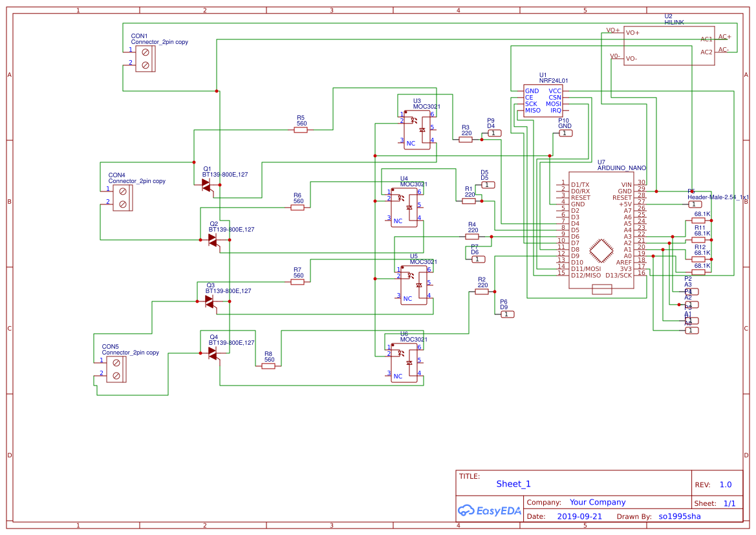
Task: Click triac Q4 near CON5
Action: (x=213, y=353)
